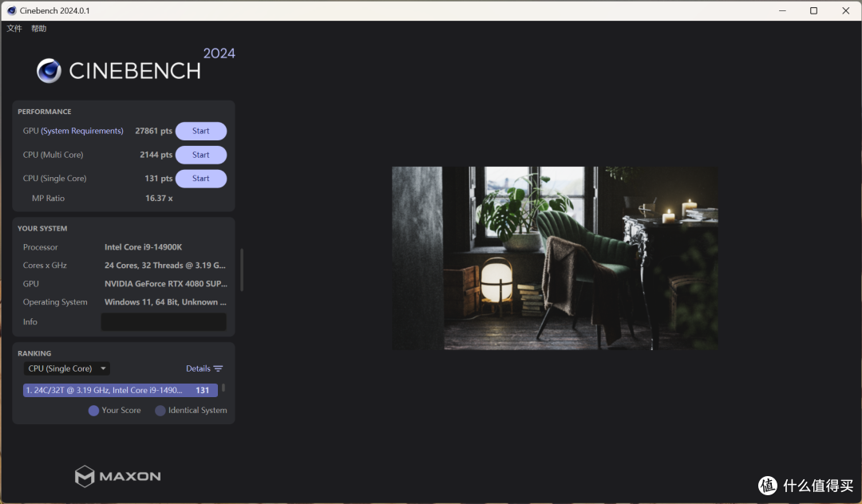Click the Details filter lines icon

(x=218, y=368)
